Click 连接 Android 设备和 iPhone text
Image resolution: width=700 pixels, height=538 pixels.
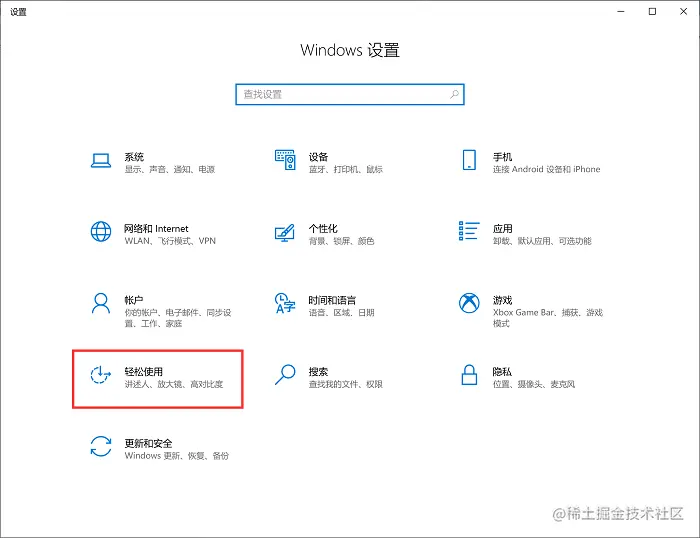click(546, 169)
